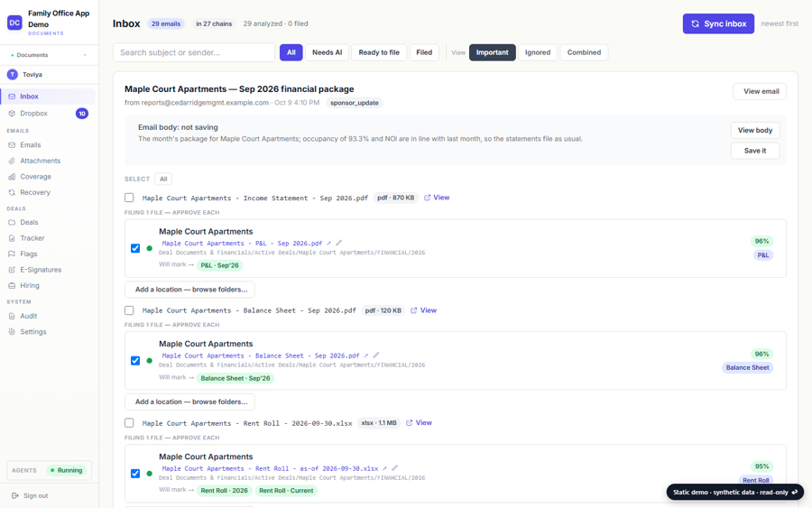Open the P&L - Sep 2026.pdf file link
Image resolution: width=812 pixels, height=508 pixels.
coord(246,244)
